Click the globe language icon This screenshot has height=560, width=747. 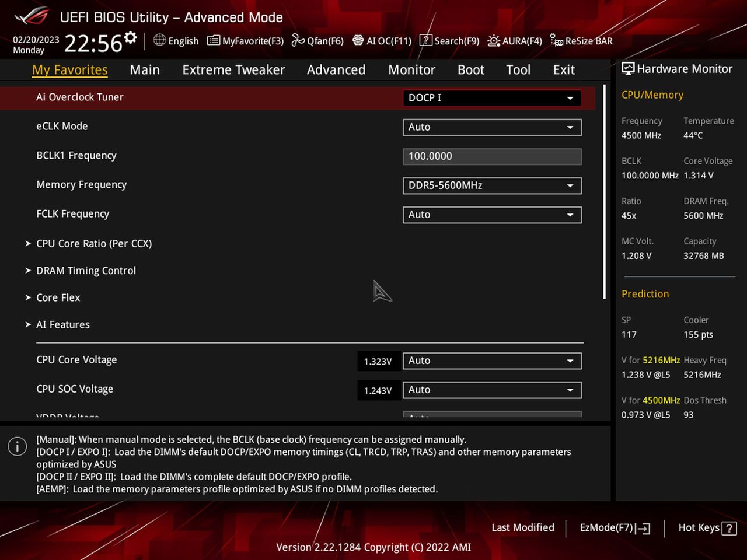click(159, 40)
